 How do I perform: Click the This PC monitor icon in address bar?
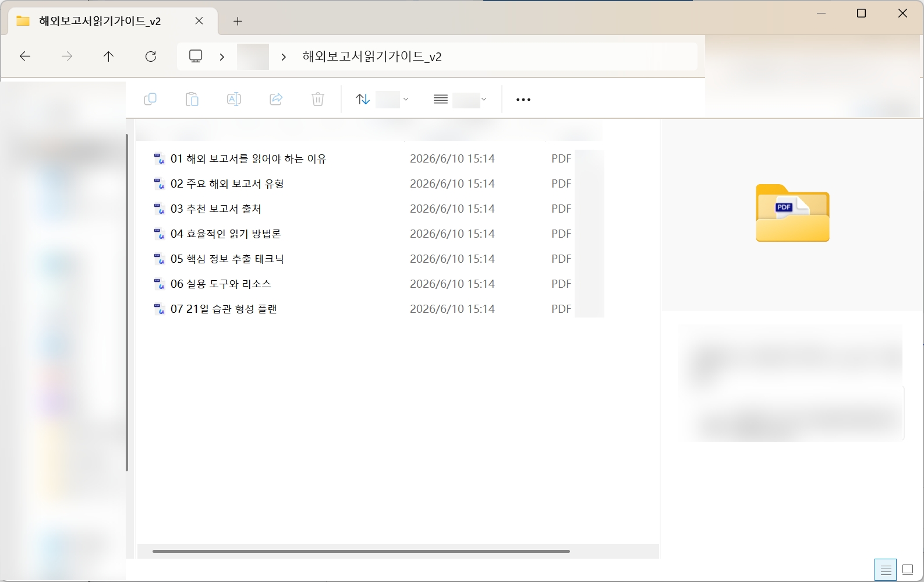coord(196,57)
